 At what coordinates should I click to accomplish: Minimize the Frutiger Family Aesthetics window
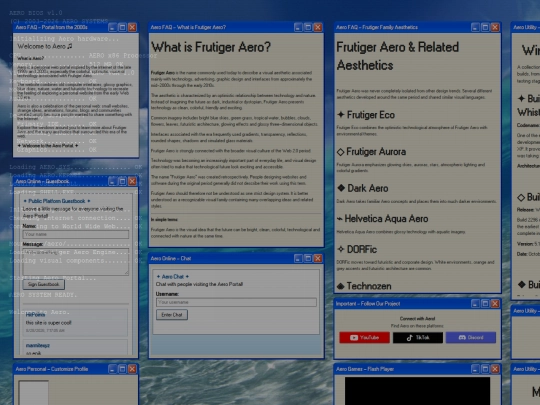[x=475, y=27]
